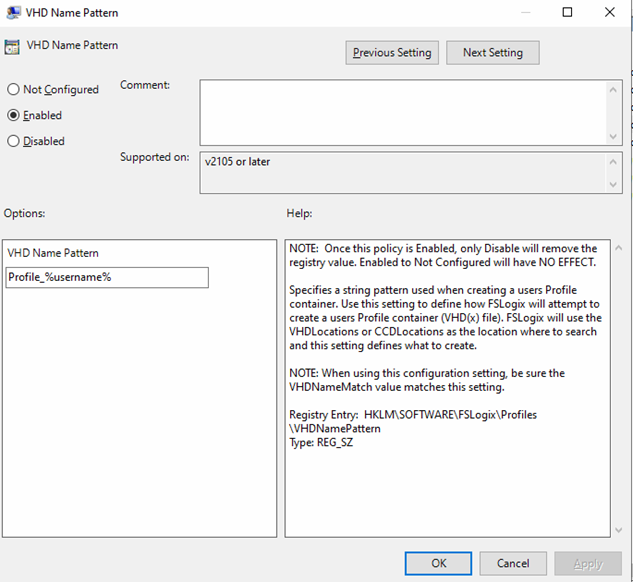633x582 pixels.
Task: Go to Previous Setting
Action: click(x=392, y=53)
